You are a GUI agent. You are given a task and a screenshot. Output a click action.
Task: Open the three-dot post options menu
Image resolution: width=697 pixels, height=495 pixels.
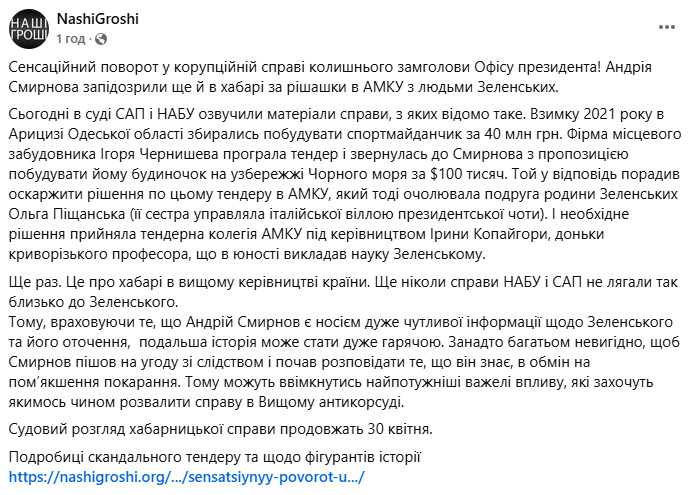pos(667,28)
